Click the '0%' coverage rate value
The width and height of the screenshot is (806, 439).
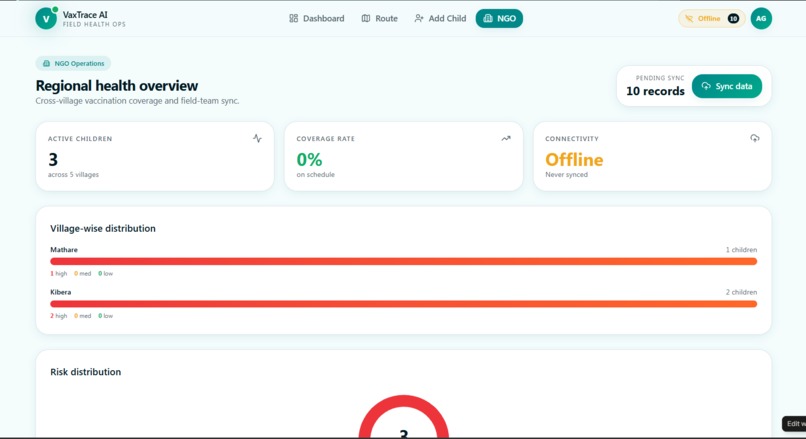309,159
